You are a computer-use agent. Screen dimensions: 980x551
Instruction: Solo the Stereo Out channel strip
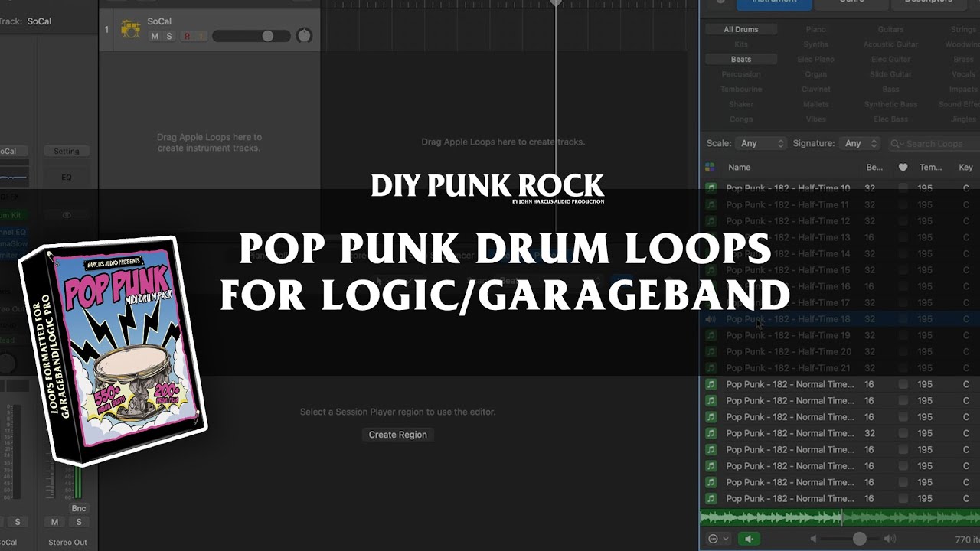(79, 522)
